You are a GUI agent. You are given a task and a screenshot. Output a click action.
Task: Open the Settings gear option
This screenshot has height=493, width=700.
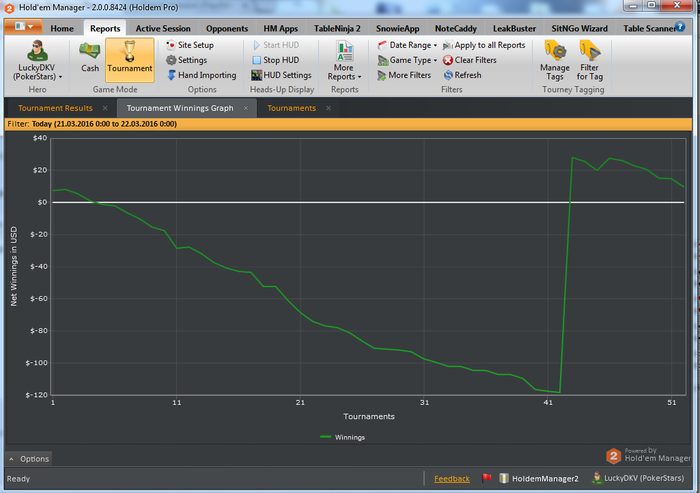click(x=187, y=60)
